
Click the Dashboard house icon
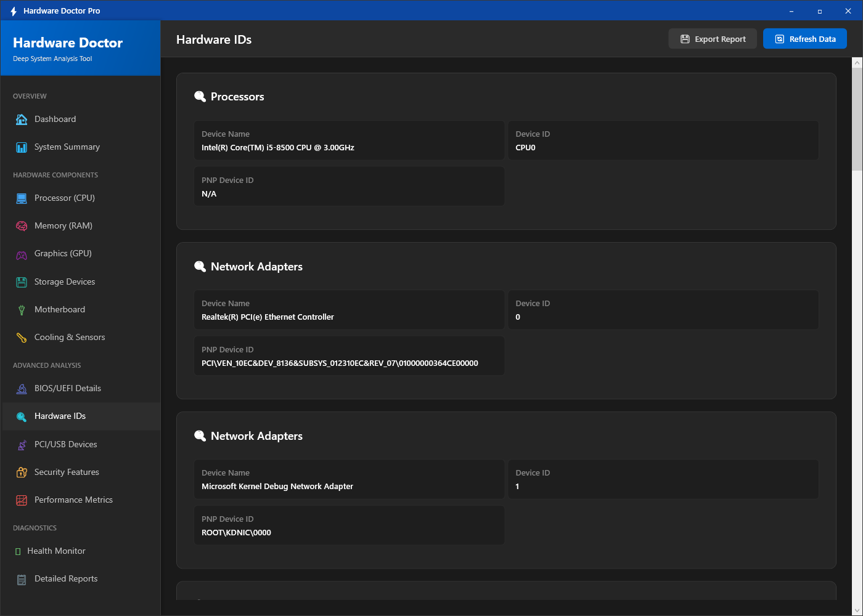tap(22, 120)
